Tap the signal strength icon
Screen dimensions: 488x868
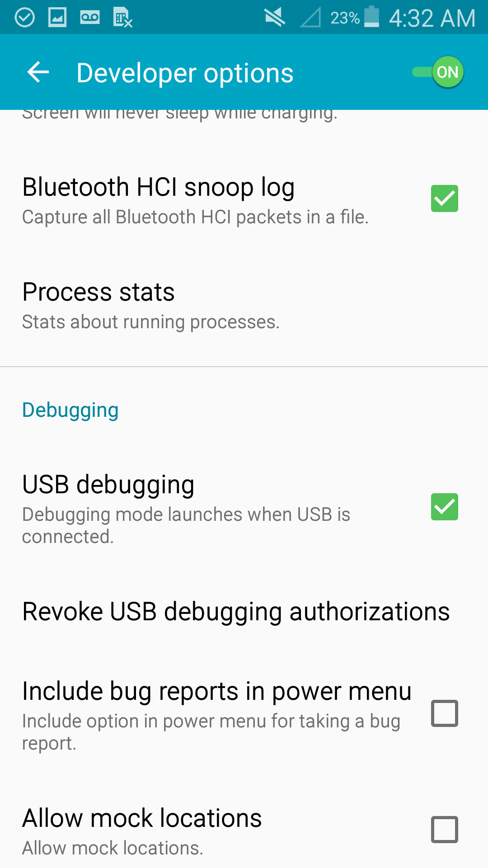pos(310,18)
